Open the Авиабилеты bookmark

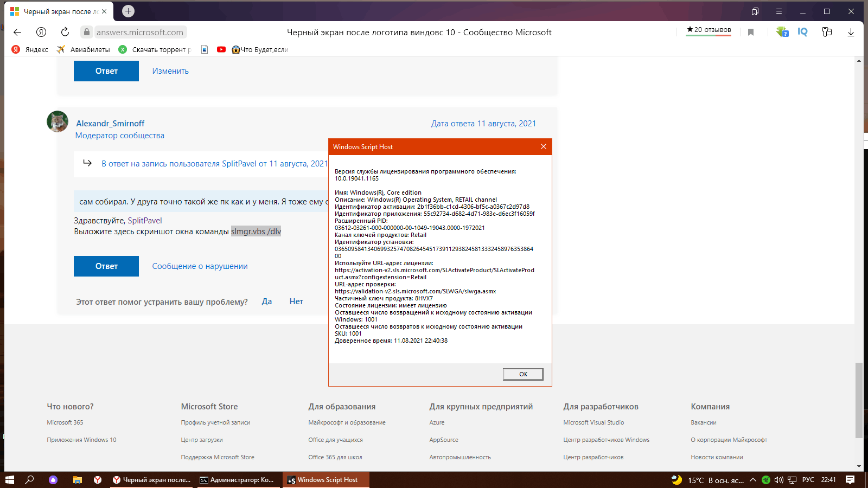(x=84, y=49)
